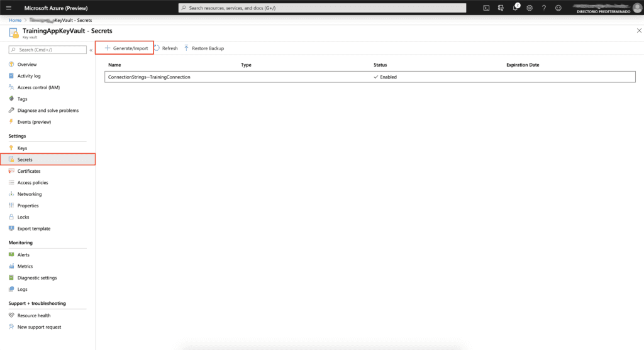Open the help question mark
644x350 pixels.
[544, 8]
